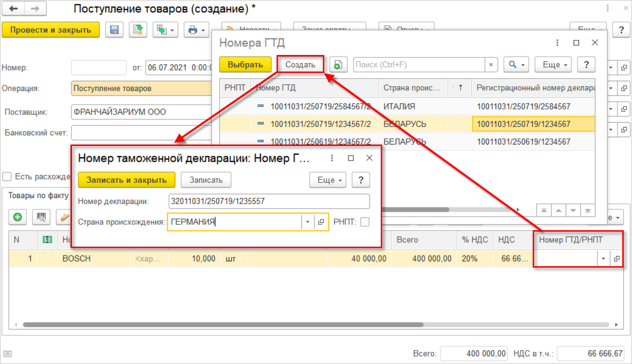Click into Страна происхождения field
The height and width of the screenshot is (364, 632).
point(234,222)
